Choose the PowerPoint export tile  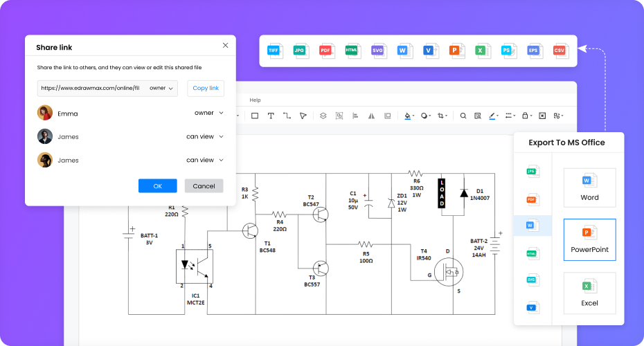click(x=589, y=239)
